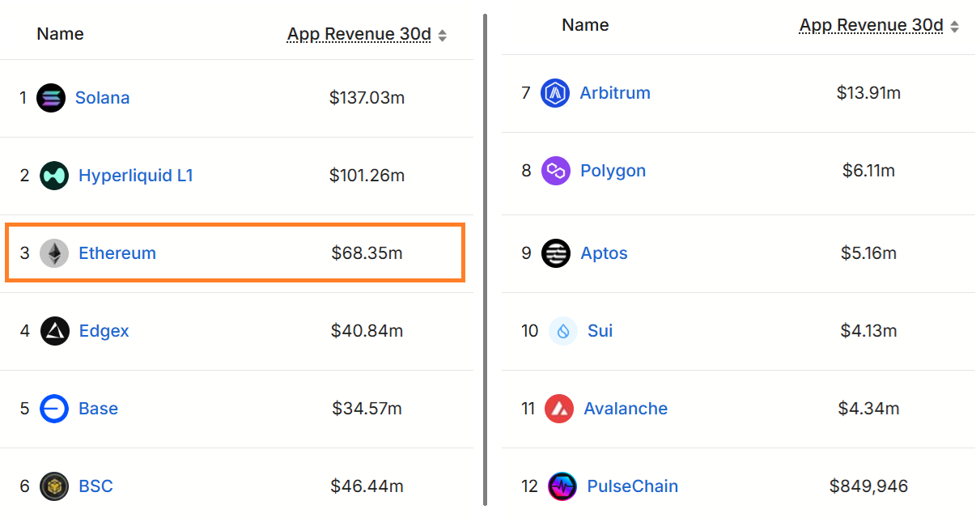Click the Polygon purple logo icon
Viewport: 980px width, 522px height.
556,171
